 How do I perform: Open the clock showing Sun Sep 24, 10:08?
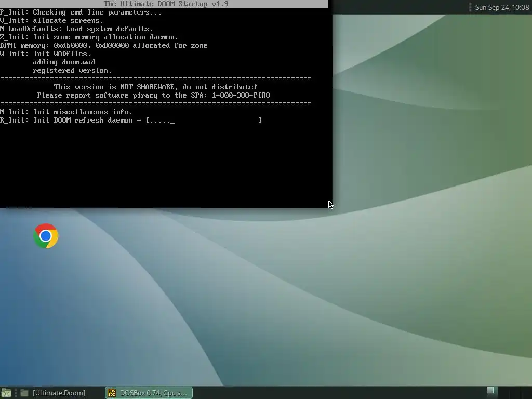(x=502, y=7)
